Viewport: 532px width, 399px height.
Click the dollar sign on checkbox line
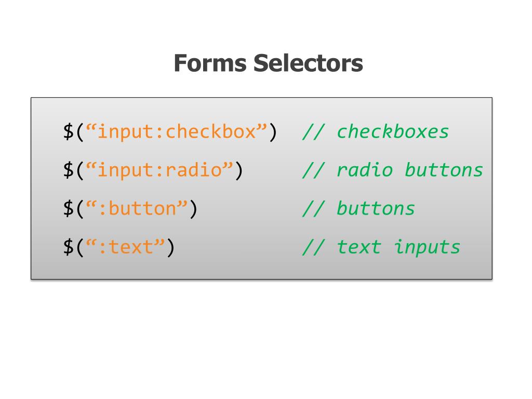pos(68,131)
